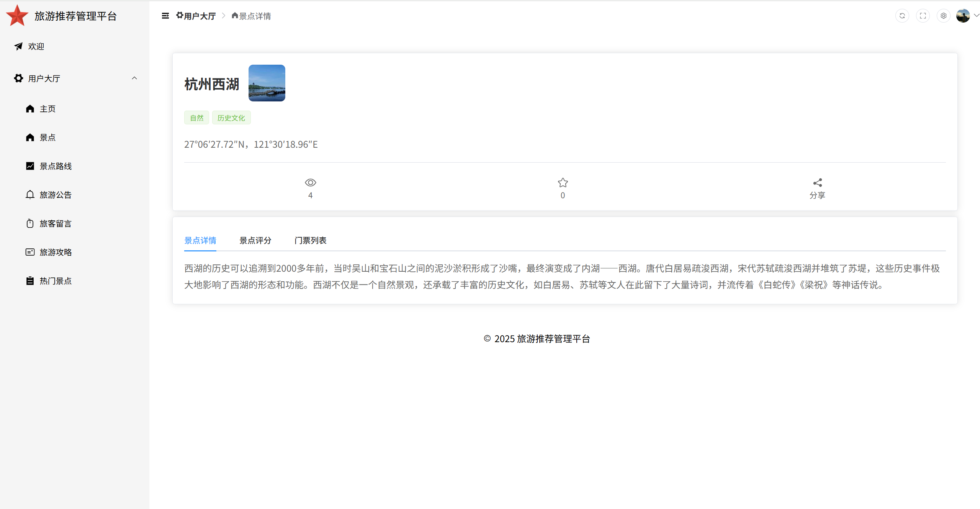
Task: Click the red star platform logo
Action: click(x=17, y=16)
